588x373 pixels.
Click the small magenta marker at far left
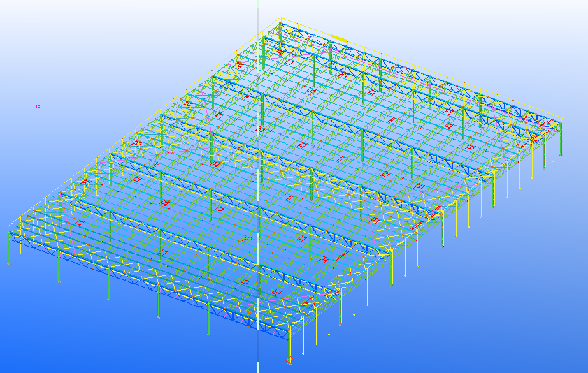click(x=38, y=106)
